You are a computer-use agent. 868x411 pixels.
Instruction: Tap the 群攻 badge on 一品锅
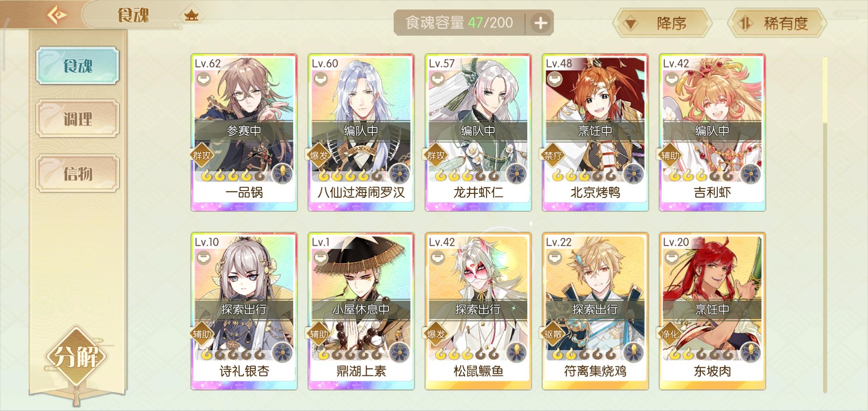[201, 155]
